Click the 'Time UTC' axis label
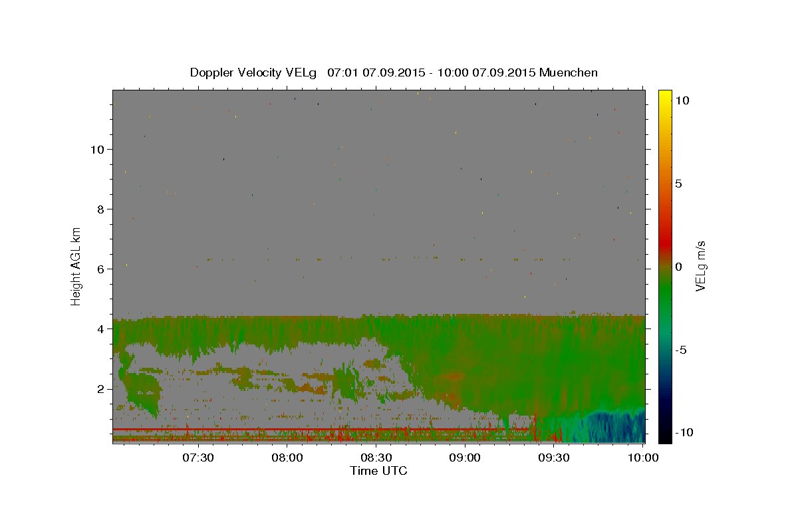Screen dimensions: 798x532 coord(378,471)
